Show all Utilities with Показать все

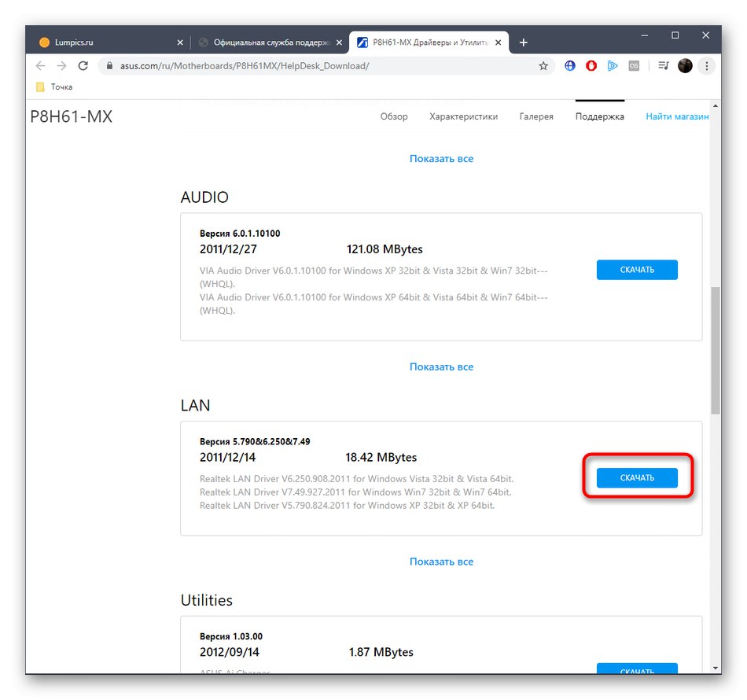[441, 561]
